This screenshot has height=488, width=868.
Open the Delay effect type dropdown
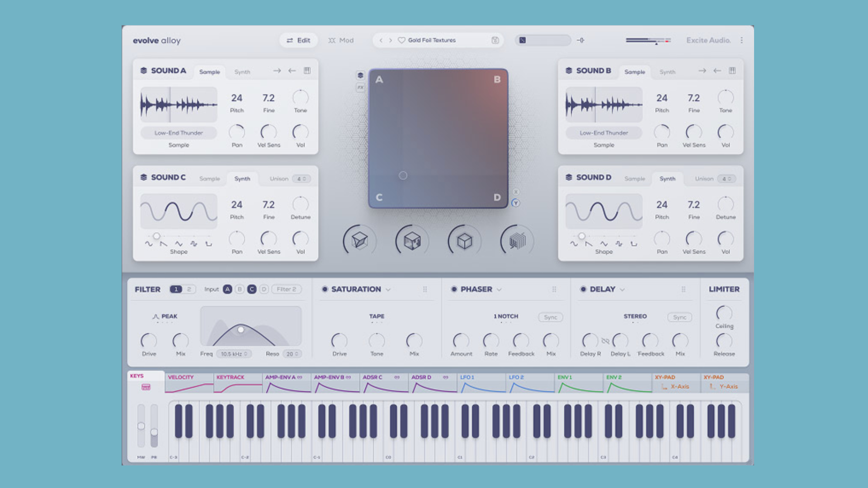tap(622, 290)
